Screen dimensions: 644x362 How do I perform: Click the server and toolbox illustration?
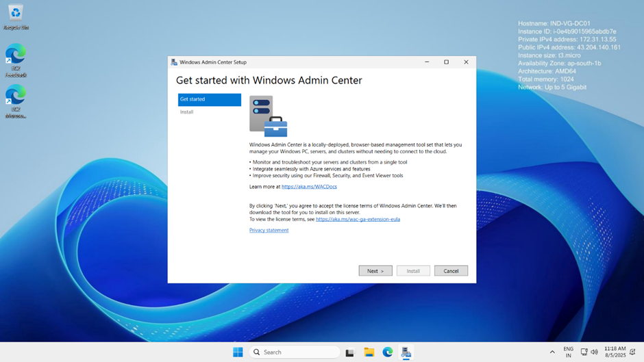point(268,116)
